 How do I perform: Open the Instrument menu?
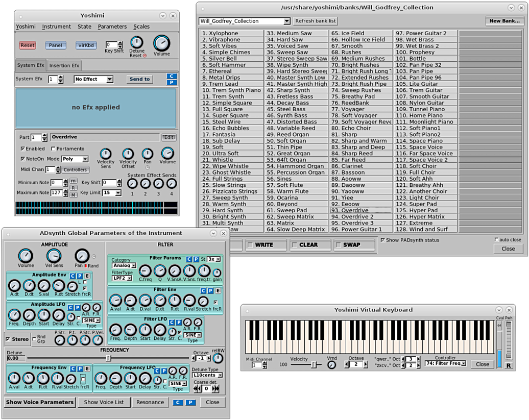(56, 27)
